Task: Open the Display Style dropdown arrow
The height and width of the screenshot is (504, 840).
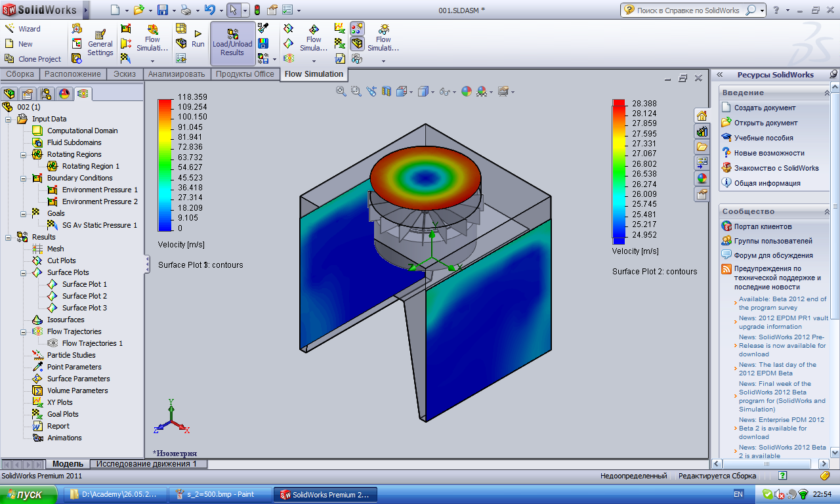Action: click(x=434, y=92)
